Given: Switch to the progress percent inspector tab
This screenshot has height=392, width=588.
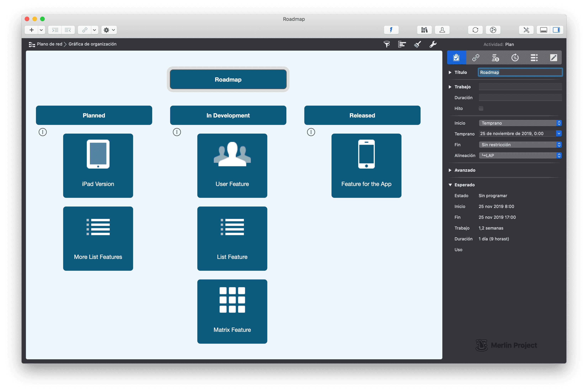Looking at the screenshot, I should (x=515, y=58).
